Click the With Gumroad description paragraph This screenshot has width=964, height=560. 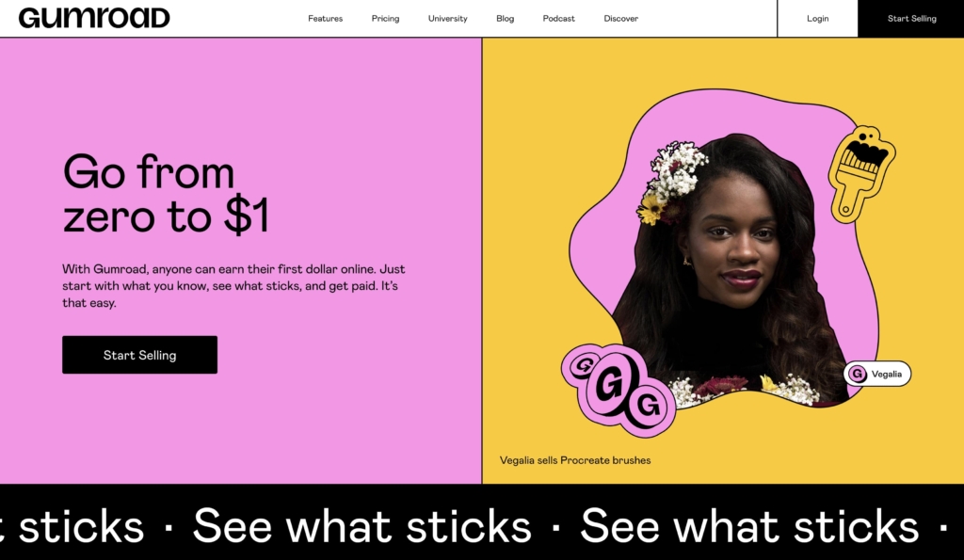click(x=233, y=286)
